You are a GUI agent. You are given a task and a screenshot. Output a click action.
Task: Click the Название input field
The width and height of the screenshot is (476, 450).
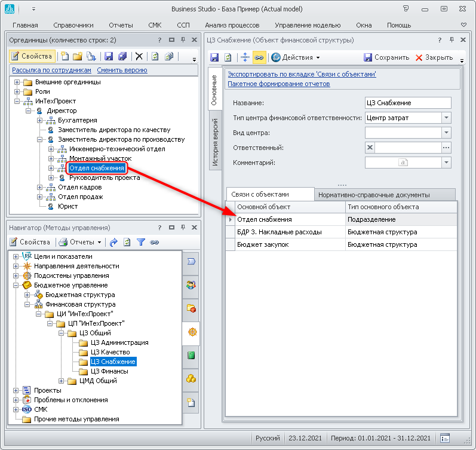tap(407, 103)
